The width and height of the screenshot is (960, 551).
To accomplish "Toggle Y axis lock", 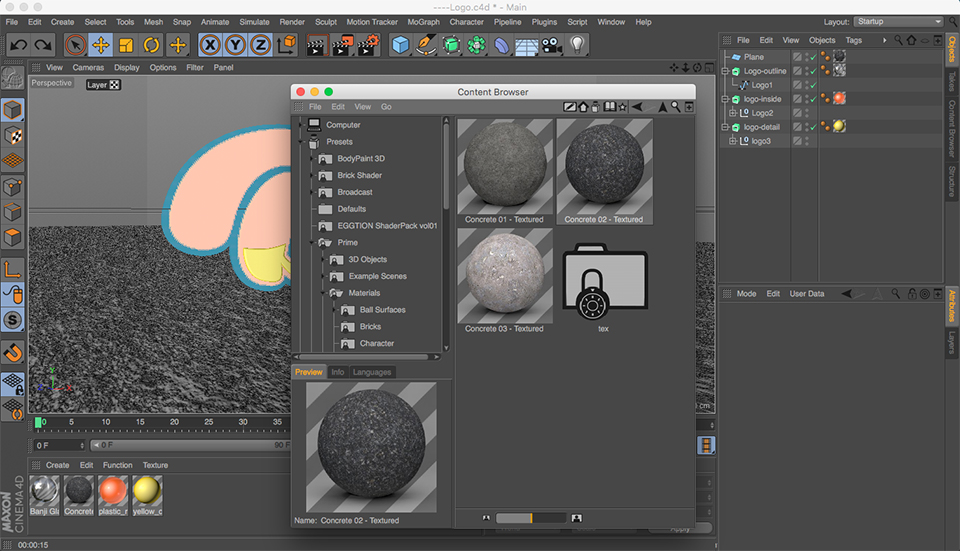I will tap(235, 45).
